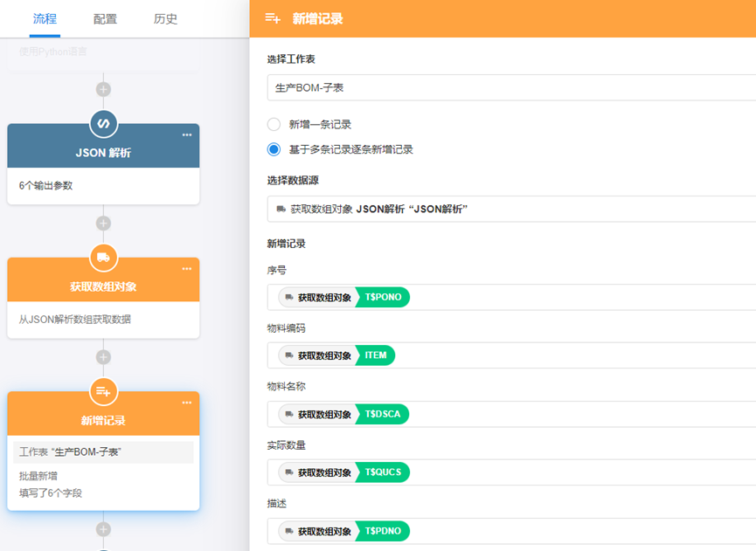Screen dimensions: 756x551
Task: Open the 流程 tab
Action: (x=45, y=18)
